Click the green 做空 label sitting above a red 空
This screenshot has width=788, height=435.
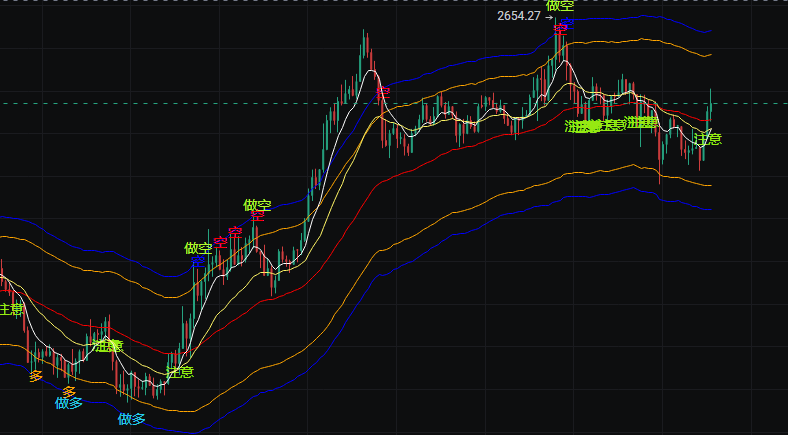point(257,205)
